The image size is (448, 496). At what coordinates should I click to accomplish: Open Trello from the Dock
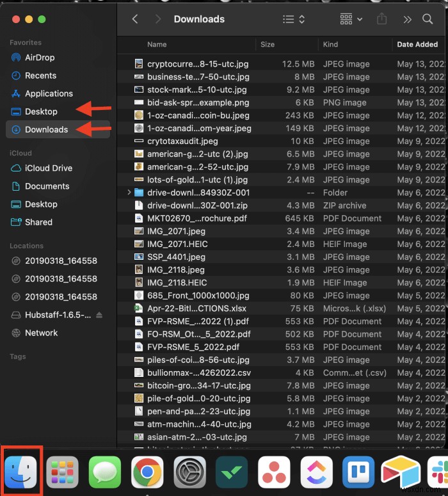point(358,472)
